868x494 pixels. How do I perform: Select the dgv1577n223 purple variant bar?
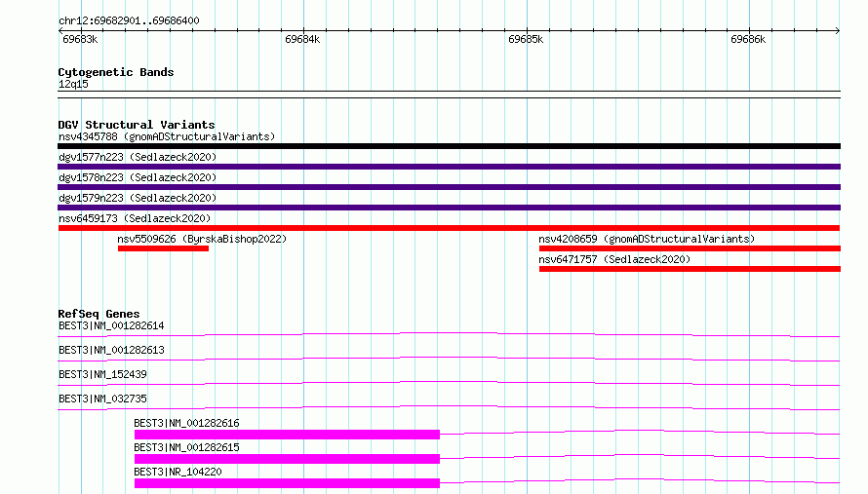[x=449, y=167]
